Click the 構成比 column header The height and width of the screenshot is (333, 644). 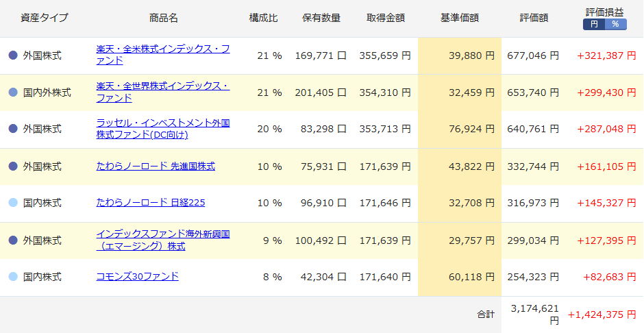[263, 18]
